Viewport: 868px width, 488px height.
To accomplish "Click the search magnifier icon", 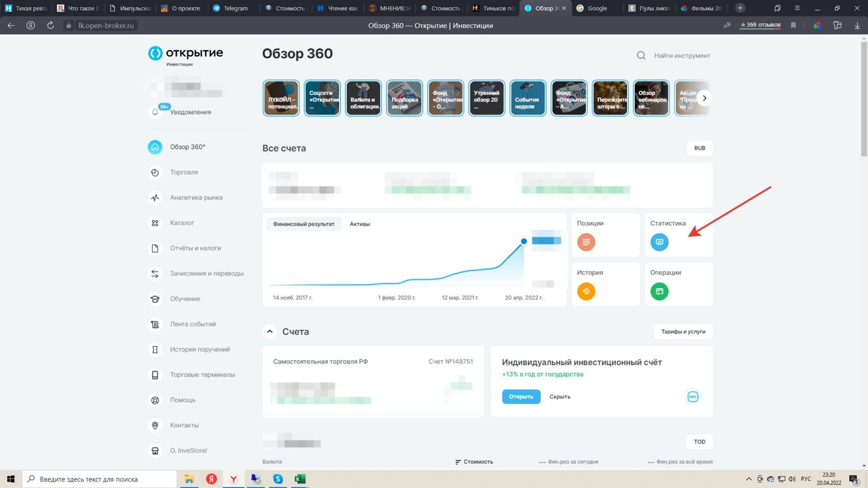I will [641, 55].
